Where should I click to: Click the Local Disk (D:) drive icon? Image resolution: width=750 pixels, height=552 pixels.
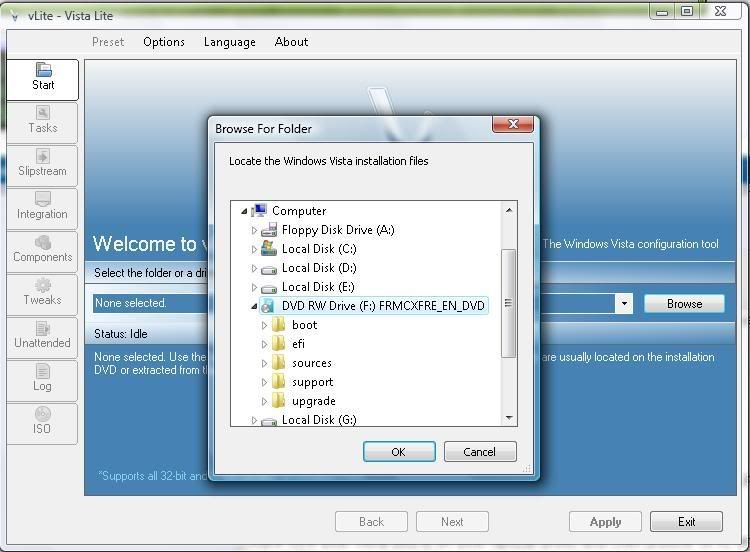point(269,269)
